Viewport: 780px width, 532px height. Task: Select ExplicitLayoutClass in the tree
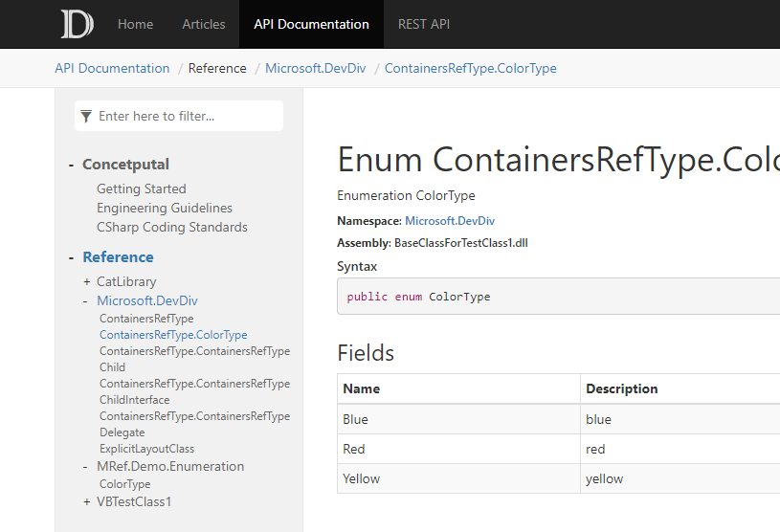coord(146,449)
